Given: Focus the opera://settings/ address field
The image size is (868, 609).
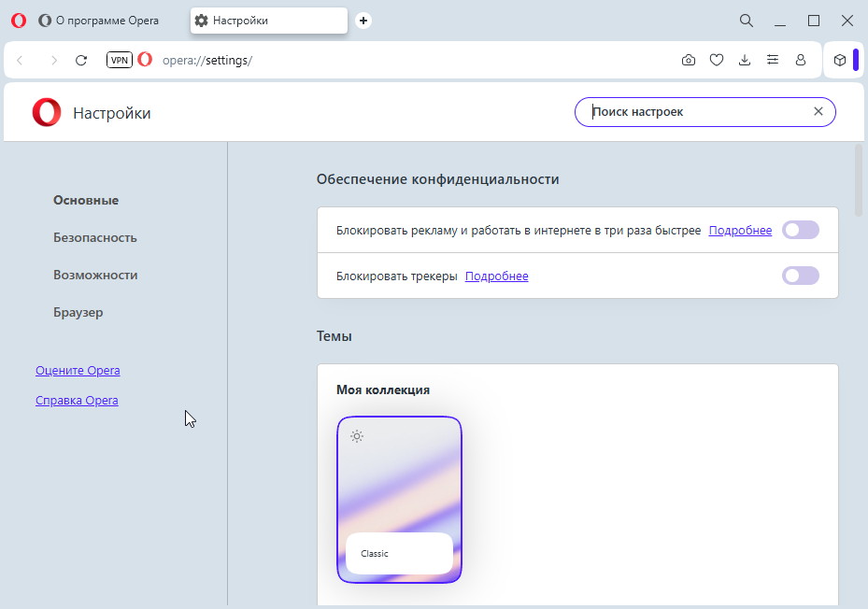Looking at the screenshot, I should tap(207, 61).
